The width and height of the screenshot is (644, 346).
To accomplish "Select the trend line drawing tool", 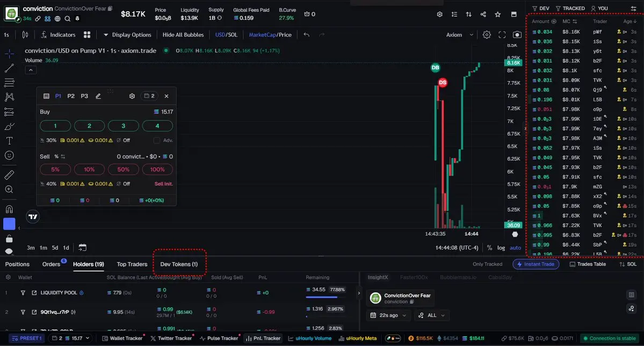I will click(x=9, y=68).
